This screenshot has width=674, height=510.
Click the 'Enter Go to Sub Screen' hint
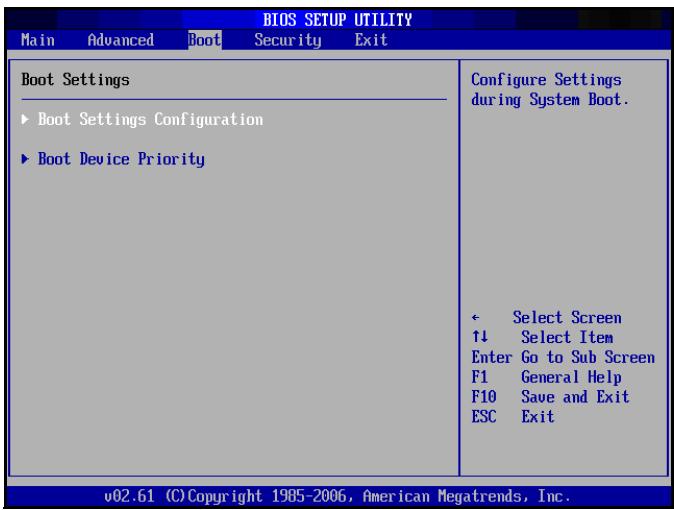[563, 357]
